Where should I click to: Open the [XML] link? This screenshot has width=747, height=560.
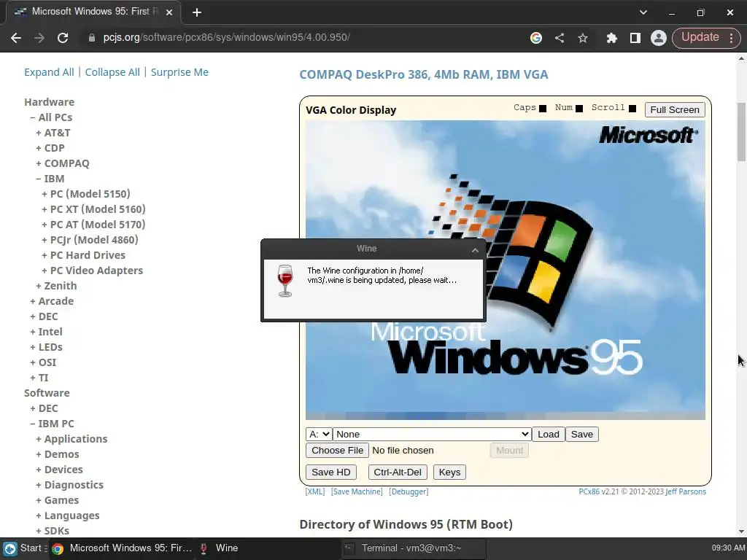[315, 491]
